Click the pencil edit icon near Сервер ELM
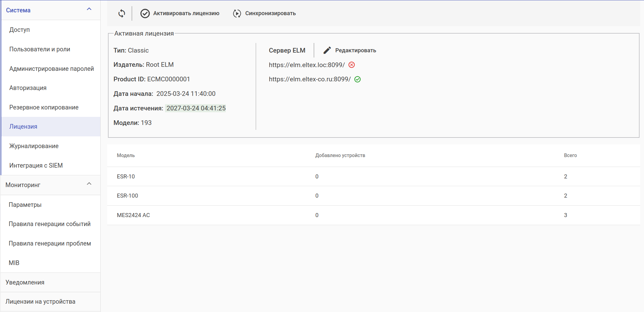The height and width of the screenshot is (312, 644). 327,50
